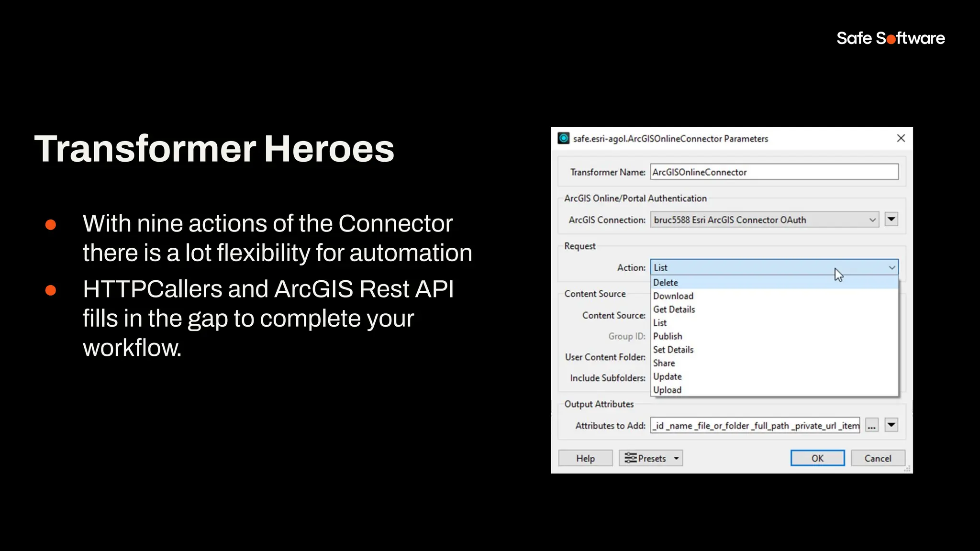This screenshot has width=980, height=551.
Task: Click arrow button beside Attributes to Add
Action: pos(891,425)
